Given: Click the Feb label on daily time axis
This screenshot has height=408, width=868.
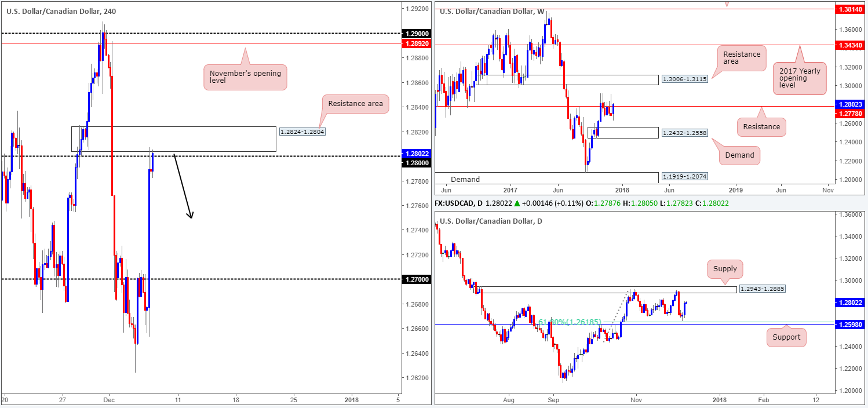Looking at the screenshot, I should 763,400.
